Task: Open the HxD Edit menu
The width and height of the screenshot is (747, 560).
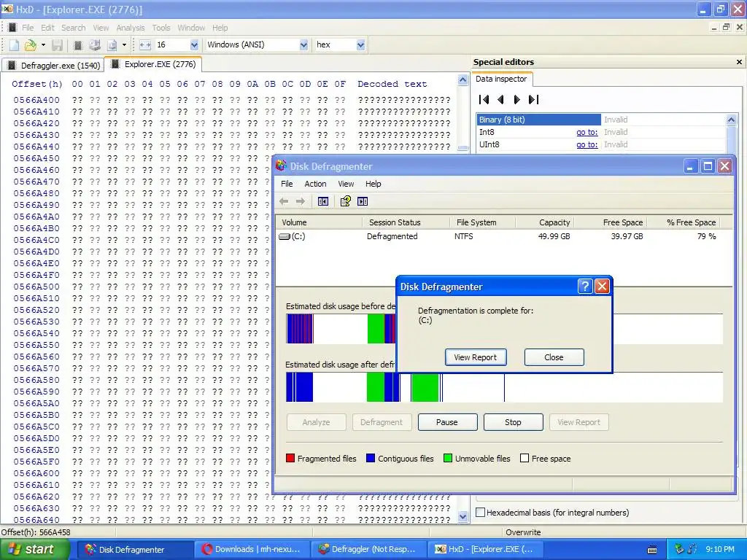Action: click(x=47, y=28)
